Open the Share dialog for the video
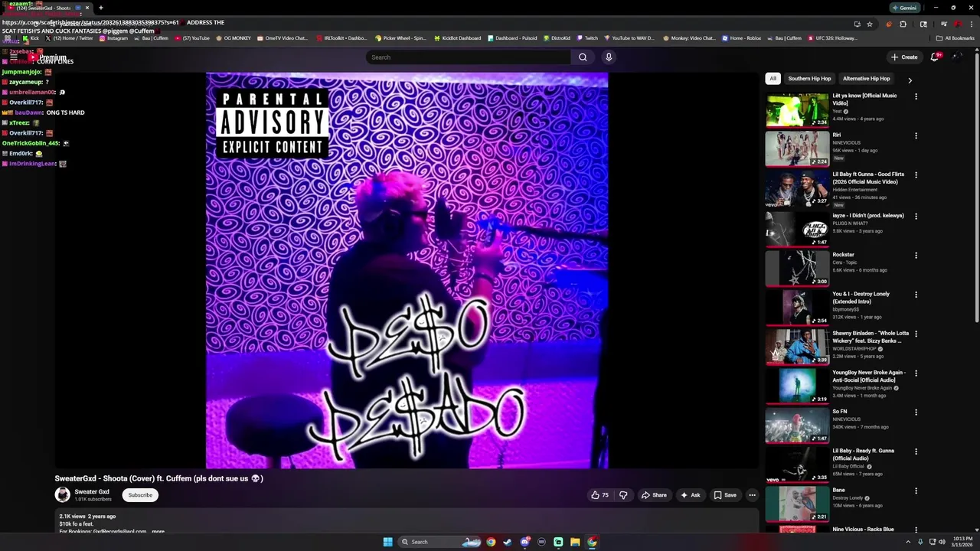 [x=654, y=495]
